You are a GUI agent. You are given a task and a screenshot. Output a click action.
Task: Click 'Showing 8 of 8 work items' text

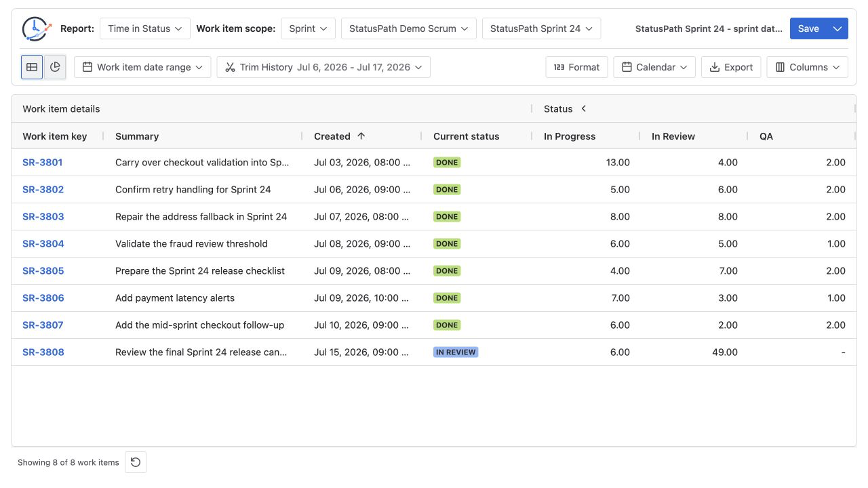pos(68,462)
